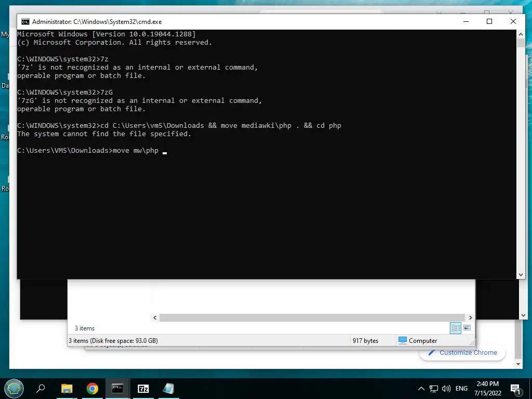Click the cmd scrollbar down arrow
Screen dimensions: 532x399
pos(521,275)
